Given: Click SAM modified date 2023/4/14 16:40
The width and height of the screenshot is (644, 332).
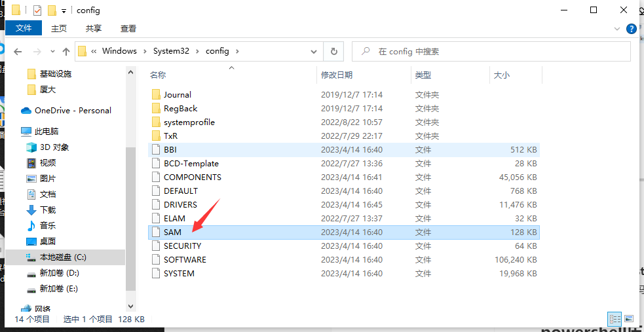Looking at the screenshot, I should (352, 232).
